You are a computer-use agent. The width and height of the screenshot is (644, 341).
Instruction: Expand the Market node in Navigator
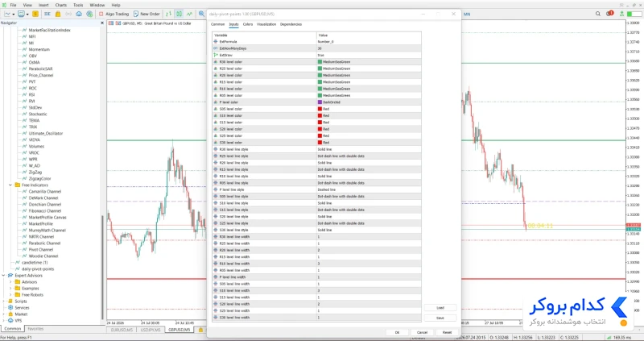coord(4,314)
